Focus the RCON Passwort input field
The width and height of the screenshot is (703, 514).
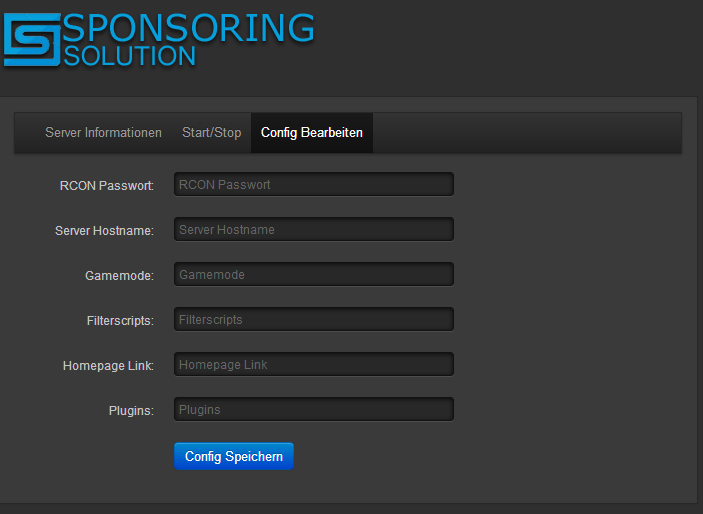click(x=314, y=184)
